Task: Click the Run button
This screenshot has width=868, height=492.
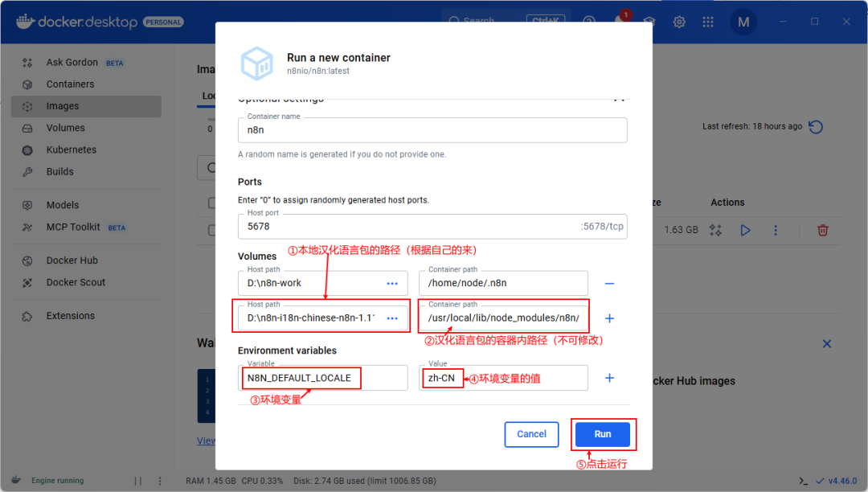Action: [x=602, y=434]
